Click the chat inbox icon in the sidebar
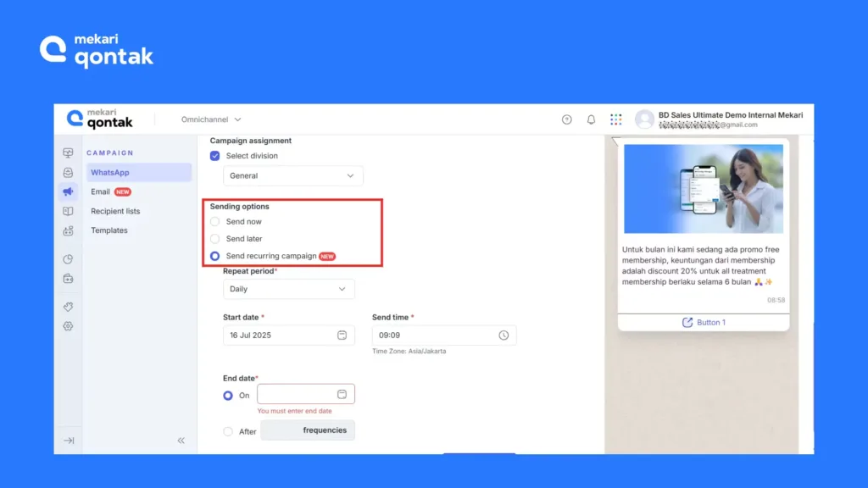Viewport: 868px width, 488px height. click(68, 172)
